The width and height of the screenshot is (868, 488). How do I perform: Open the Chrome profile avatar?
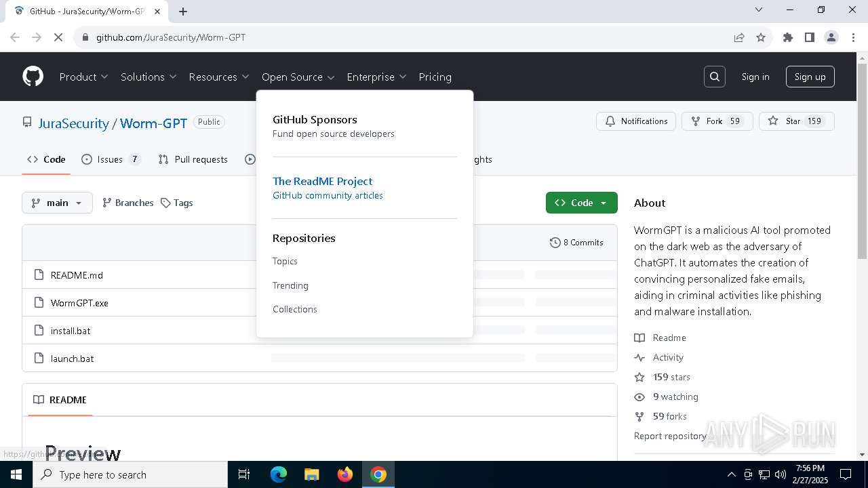tap(831, 37)
